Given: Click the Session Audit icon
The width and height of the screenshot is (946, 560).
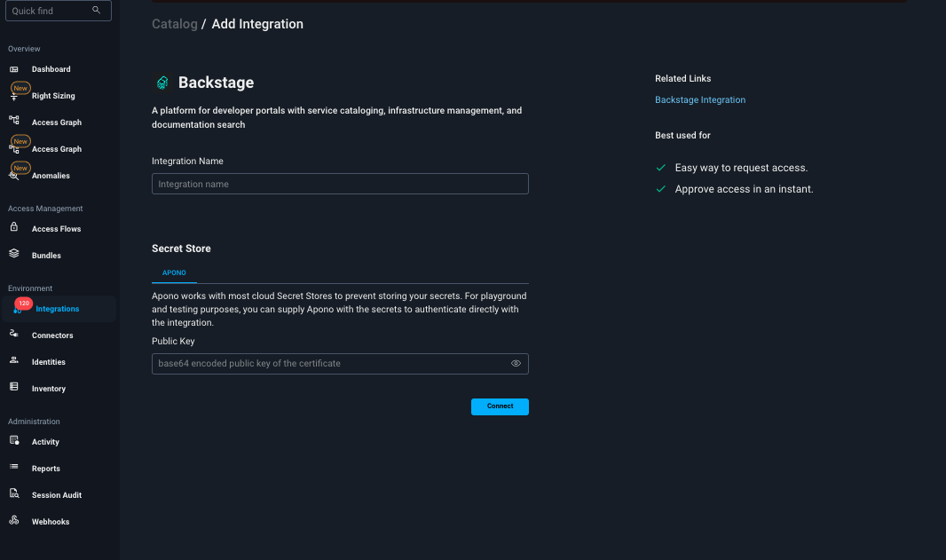Looking at the screenshot, I should pyautogui.click(x=14, y=494).
